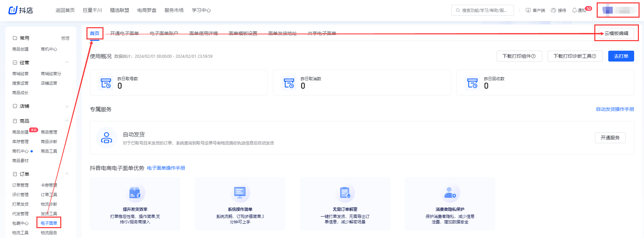Click the 商品 section icon

tap(15, 121)
